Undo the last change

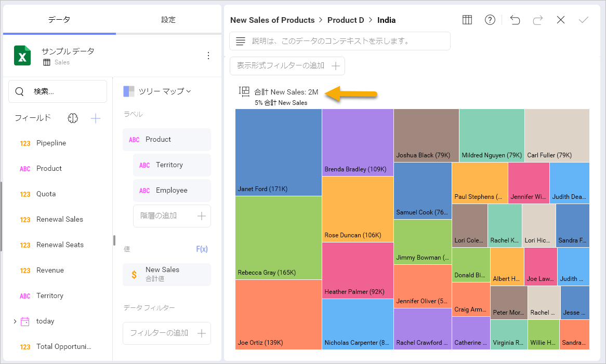515,20
